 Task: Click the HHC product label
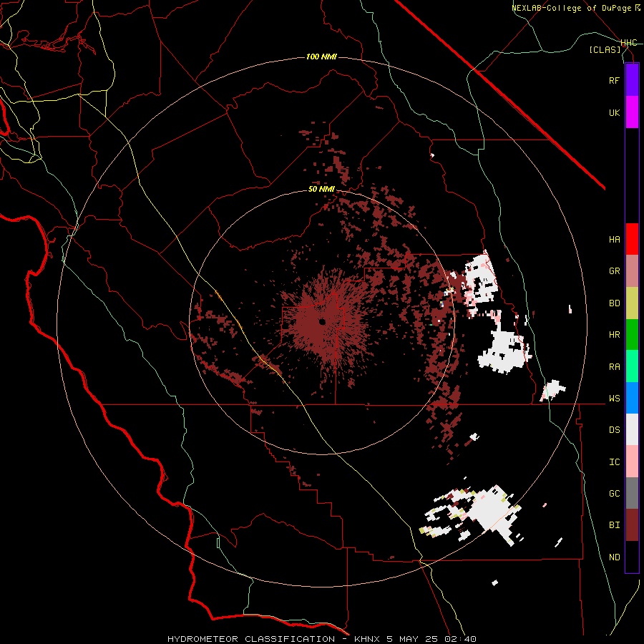(x=629, y=43)
